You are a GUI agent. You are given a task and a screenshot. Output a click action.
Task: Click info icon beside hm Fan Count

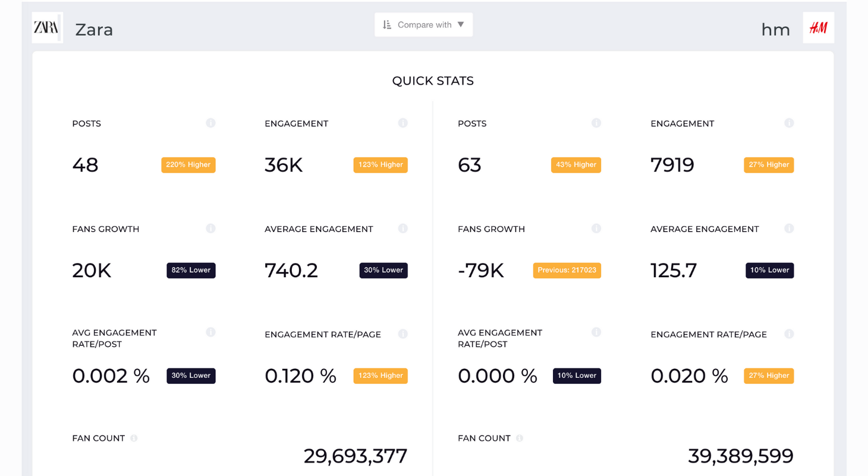[520, 439]
